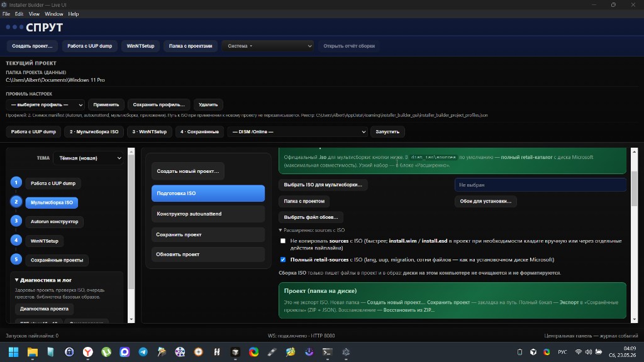The height and width of the screenshot is (362, 644).
Task: Click the battery tray icon
Action: click(x=599, y=352)
